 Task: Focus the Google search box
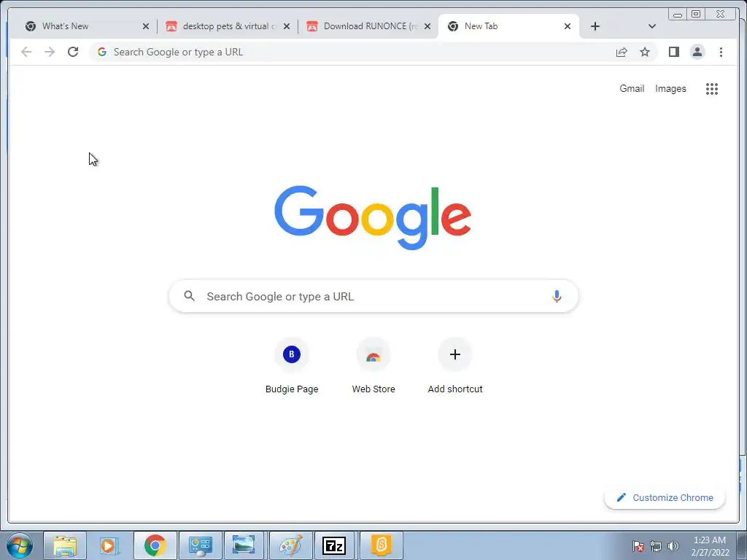[373, 296]
